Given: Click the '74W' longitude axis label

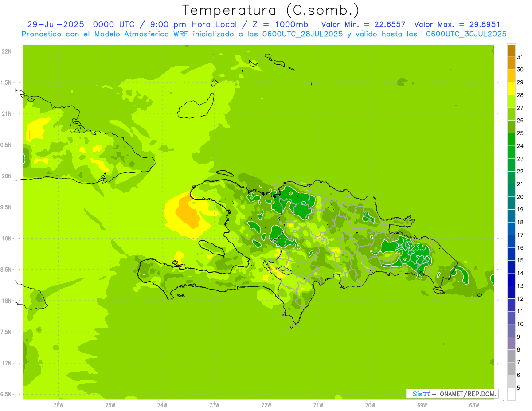Looking at the screenshot, I should [x=162, y=405].
